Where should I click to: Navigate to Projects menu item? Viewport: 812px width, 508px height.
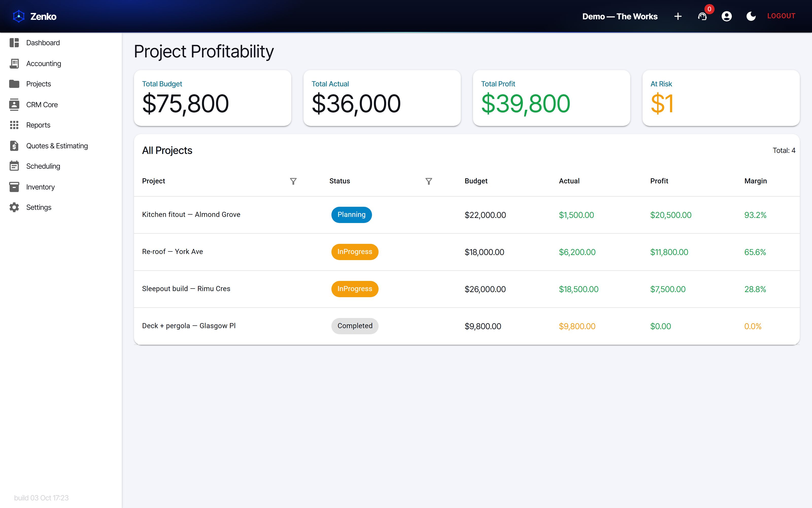[x=39, y=84]
